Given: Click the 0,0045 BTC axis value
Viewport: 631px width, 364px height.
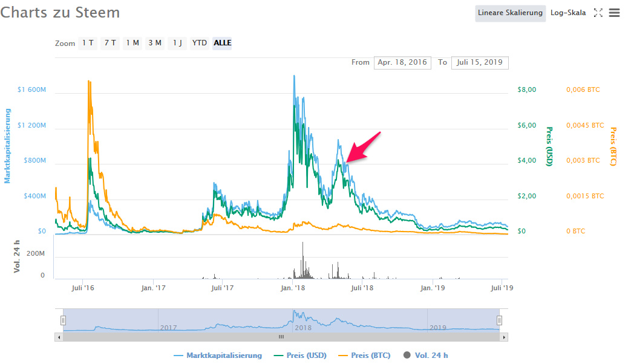Looking at the screenshot, I should coord(585,125).
